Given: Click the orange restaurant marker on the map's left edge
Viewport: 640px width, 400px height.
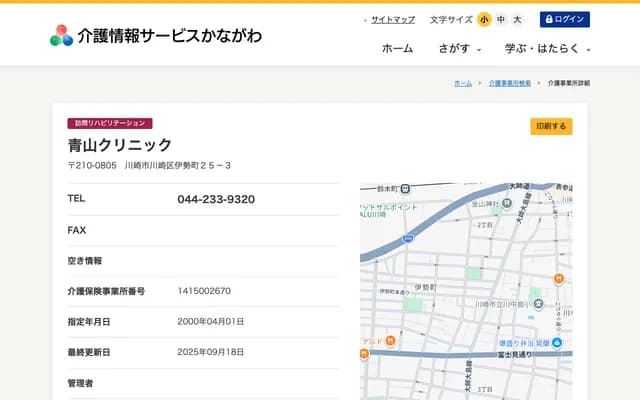Looking at the screenshot, I should [364, 353].
